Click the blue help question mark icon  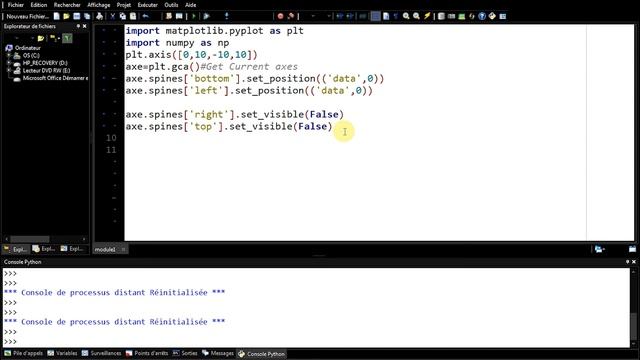pyautogui.click(x=482, y=16)
